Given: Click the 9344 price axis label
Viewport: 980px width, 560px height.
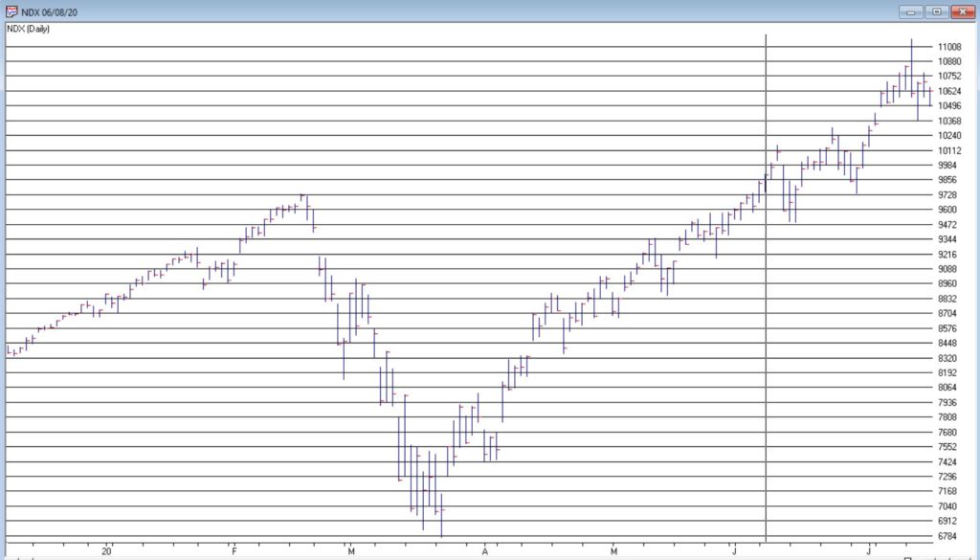Looking at the screenshot, I should pyautogui.click(x=949, y=239).
